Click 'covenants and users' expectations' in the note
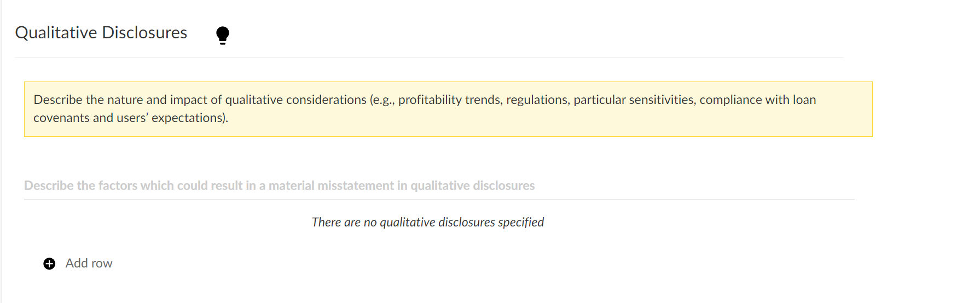The height and width of the screenshot is (303, 980). (130, 118)
